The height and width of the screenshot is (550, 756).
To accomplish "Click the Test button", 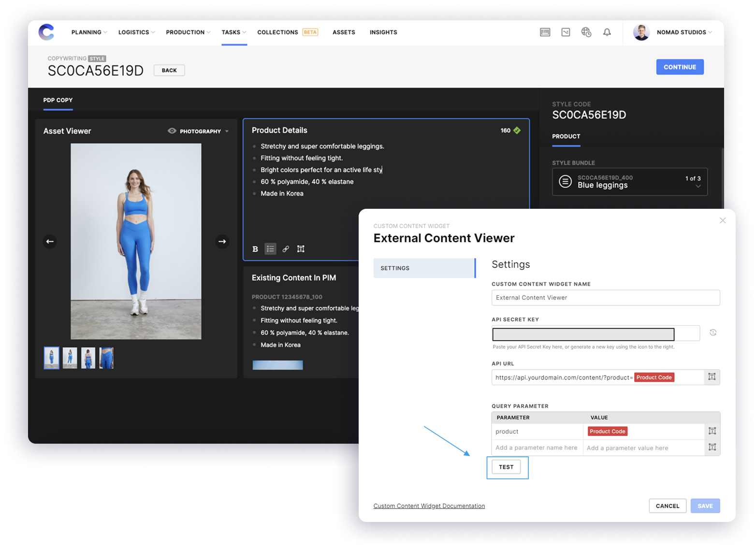I will coord(506,467).
